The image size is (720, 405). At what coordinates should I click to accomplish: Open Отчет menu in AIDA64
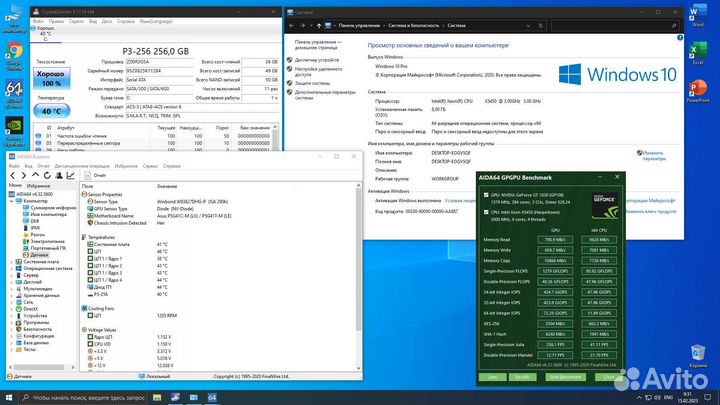coord(43,166)
